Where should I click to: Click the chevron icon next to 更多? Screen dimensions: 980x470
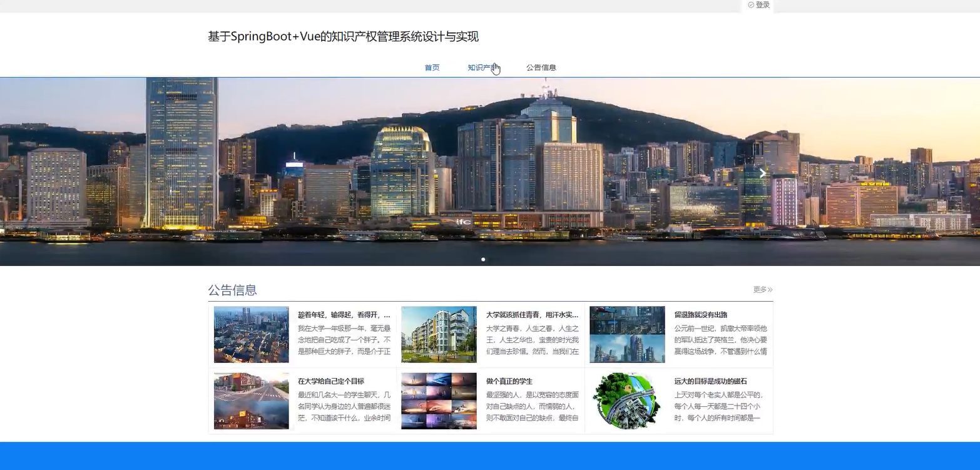(770, 289)
